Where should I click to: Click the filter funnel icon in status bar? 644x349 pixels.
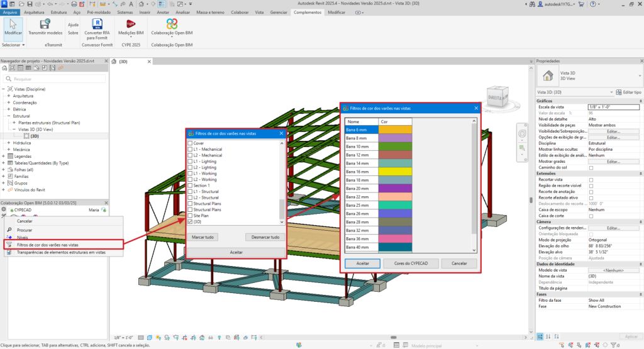pyautogui.click(x=614, y=345)
